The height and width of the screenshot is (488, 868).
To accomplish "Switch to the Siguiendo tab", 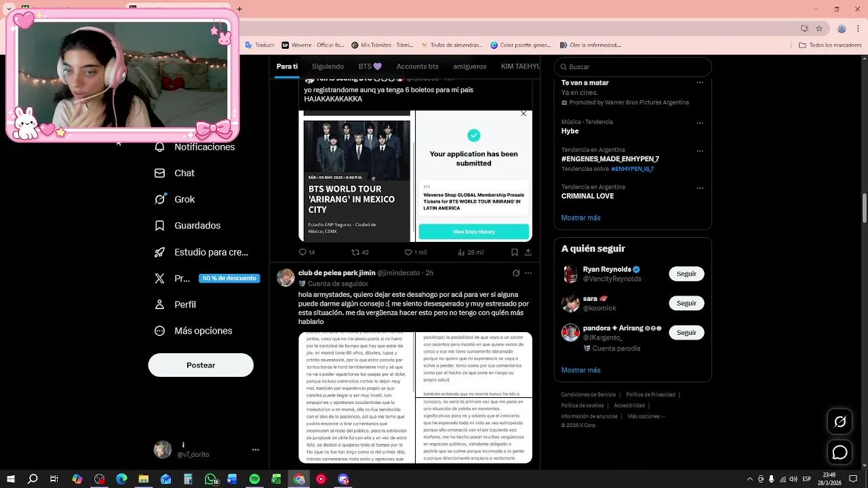I will [x=328, y=66].
